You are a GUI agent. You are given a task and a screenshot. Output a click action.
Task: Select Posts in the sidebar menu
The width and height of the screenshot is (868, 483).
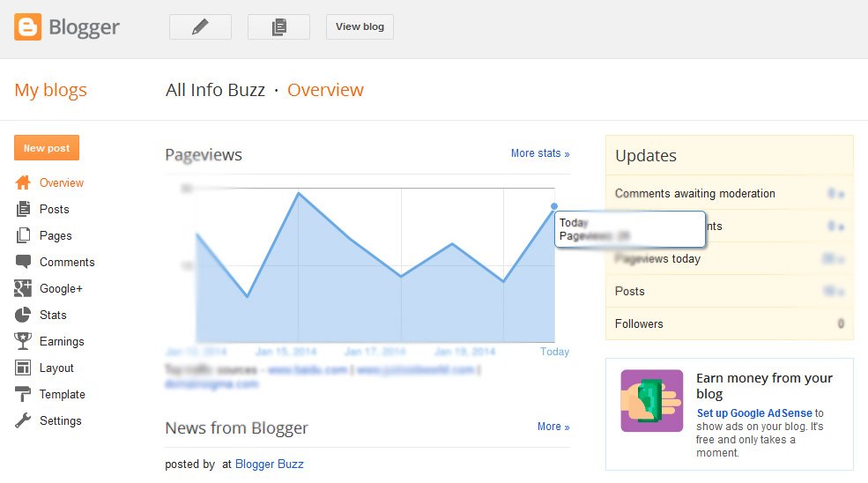click(54, 209)
